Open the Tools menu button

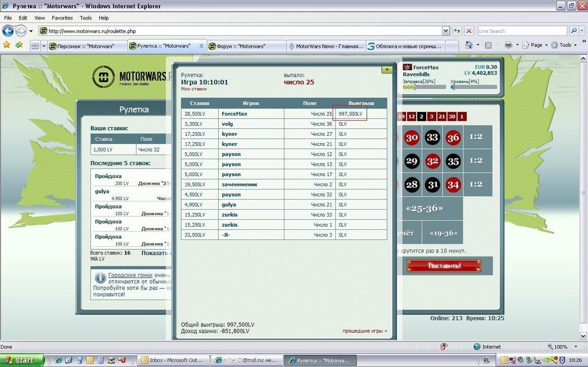564,45
